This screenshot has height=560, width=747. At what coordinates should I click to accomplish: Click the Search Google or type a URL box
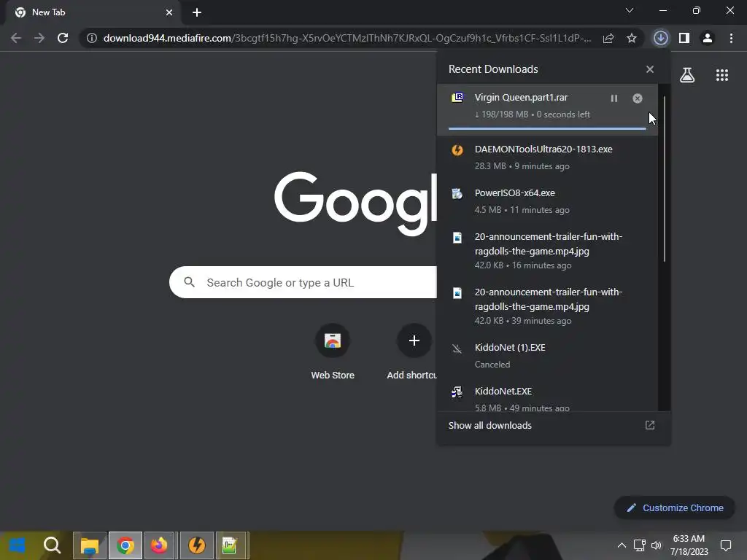303,282
